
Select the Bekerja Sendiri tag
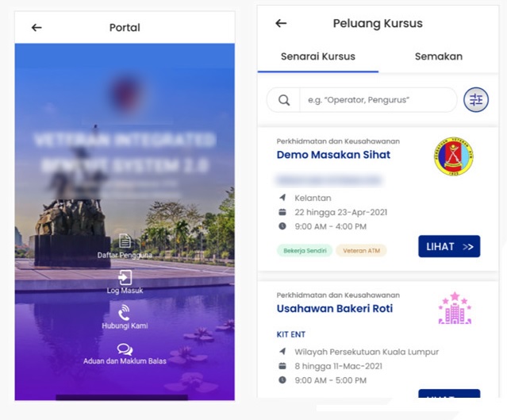(x=304, y=251)
